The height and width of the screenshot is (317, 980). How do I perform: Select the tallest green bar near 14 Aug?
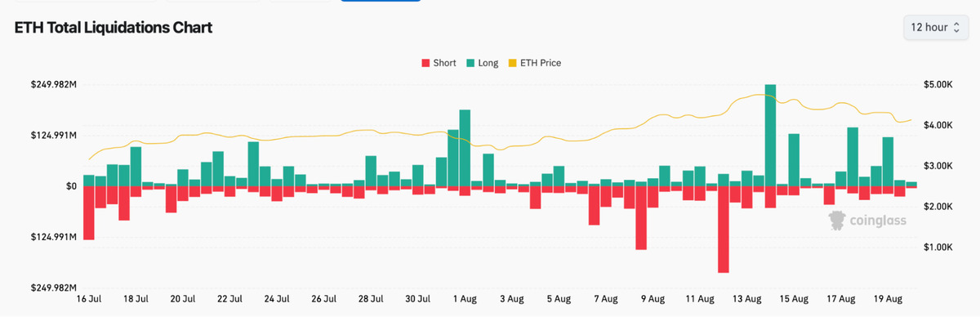(x=770, y=135)
